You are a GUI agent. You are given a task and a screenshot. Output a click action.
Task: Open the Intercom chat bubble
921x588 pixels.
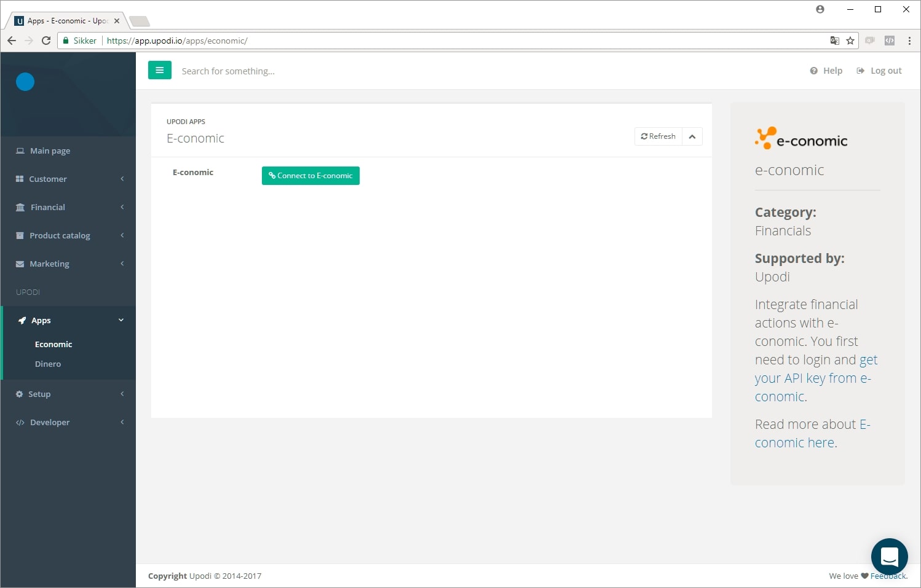[889, 557]
